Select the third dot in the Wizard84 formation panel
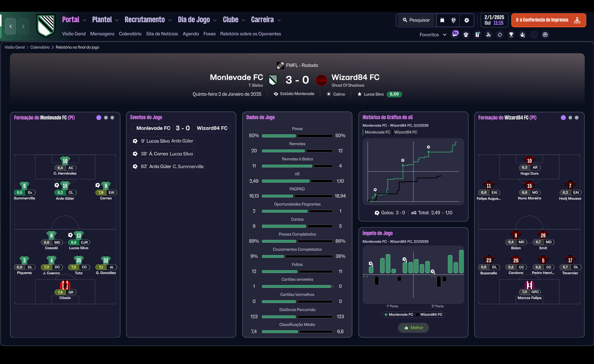Viewport: 594px width, 364px height. pyautogui.click(x=577, y=118)
